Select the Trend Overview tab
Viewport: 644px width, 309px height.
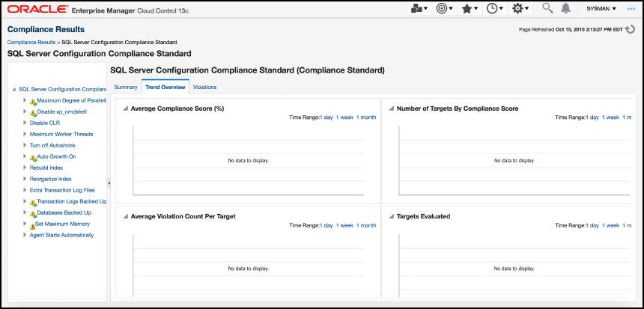(x=165, y=88)
